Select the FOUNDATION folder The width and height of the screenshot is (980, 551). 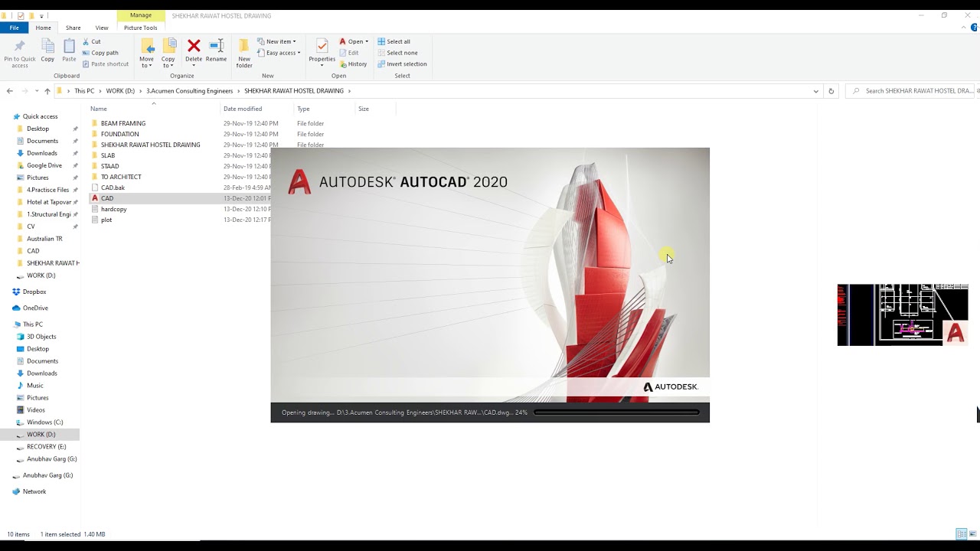coord(119,134)
